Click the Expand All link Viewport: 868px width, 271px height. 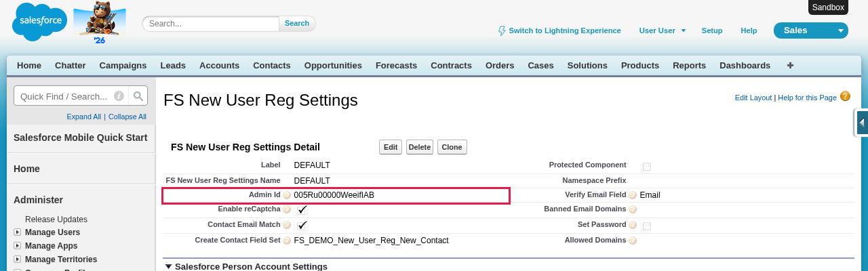click(x=84, y=117)
